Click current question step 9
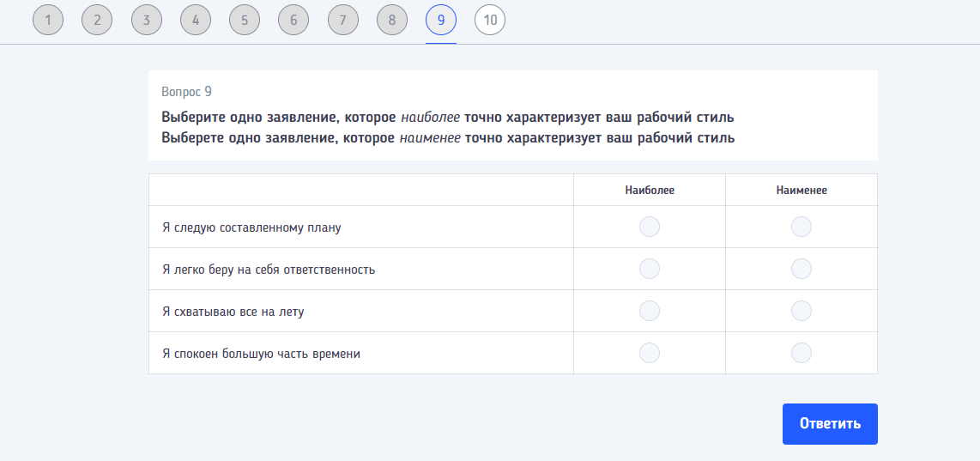The image size is (980, 461). click(x=441, y=20)
